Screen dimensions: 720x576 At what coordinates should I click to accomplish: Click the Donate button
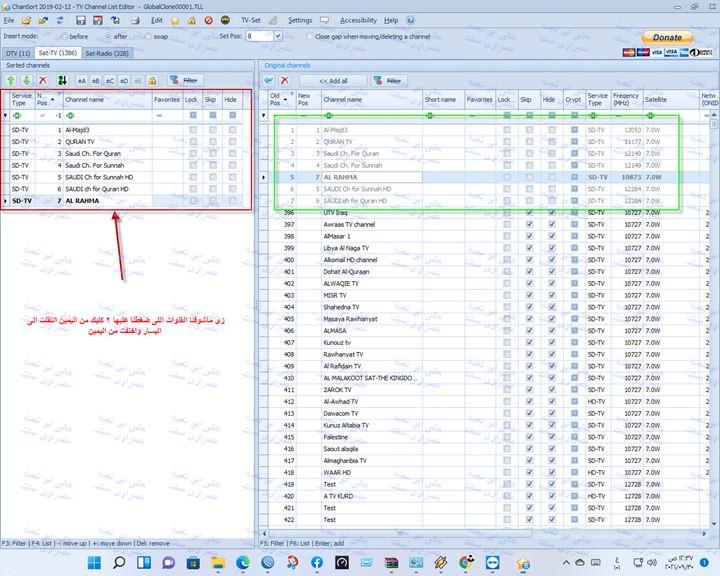tap(667, 38)
